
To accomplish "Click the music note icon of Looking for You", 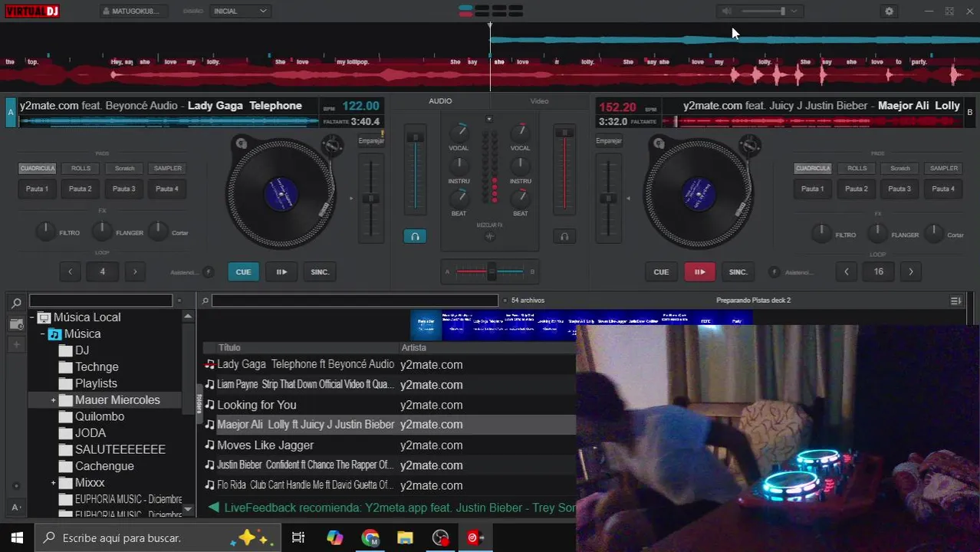I will tap(209, 405).
